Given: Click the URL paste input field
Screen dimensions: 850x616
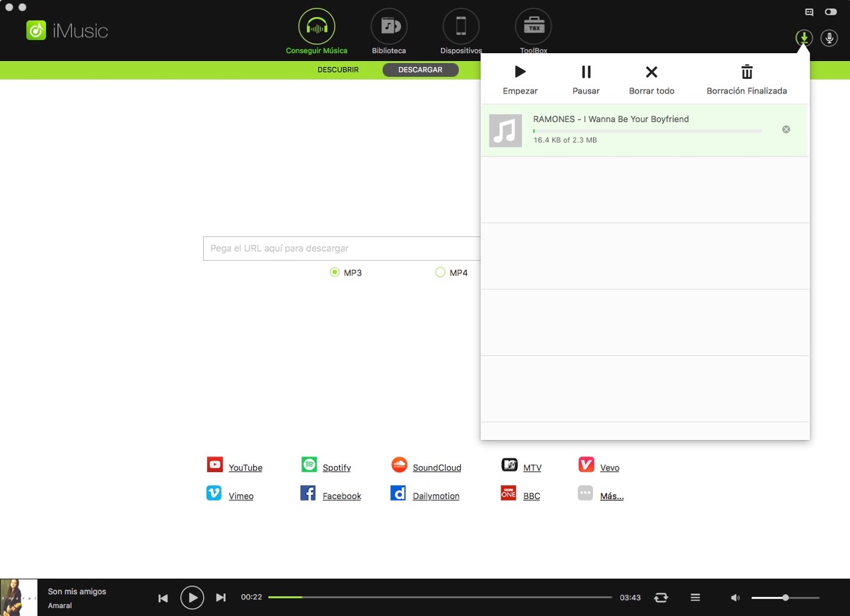Looking at the screenshot, I should 341,248.
